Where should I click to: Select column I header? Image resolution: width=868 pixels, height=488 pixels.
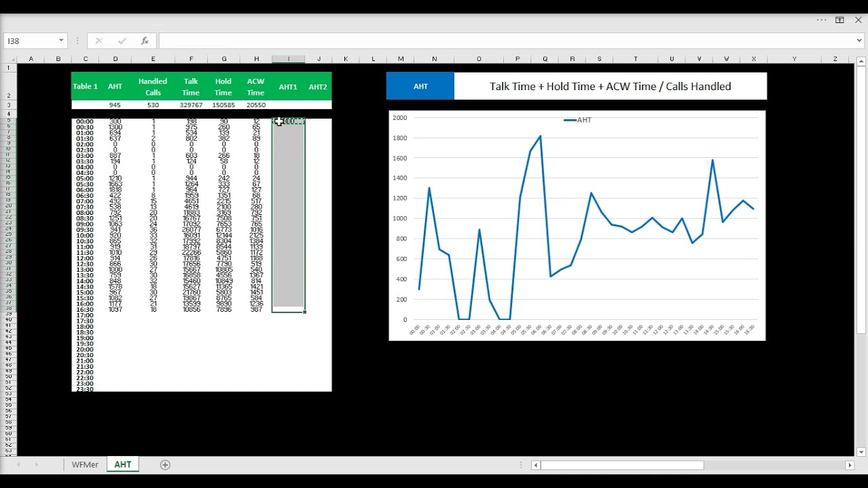288,59
